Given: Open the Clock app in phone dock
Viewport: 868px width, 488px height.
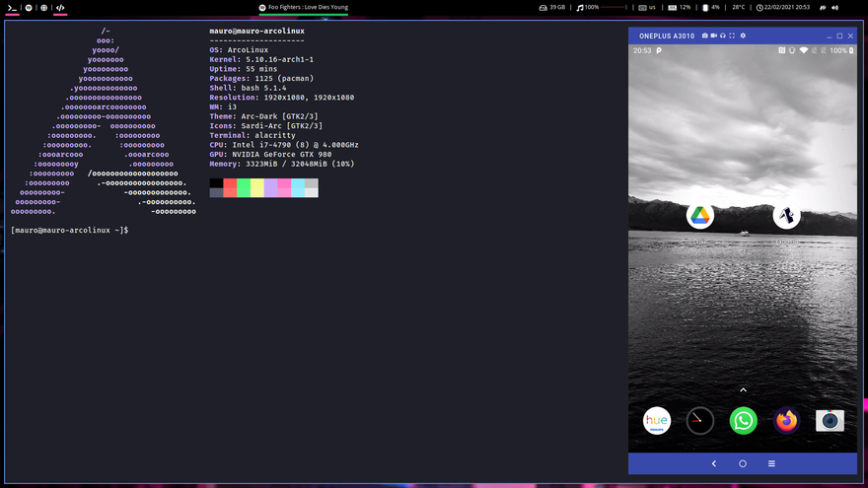Looking at the screenshot, I should (x=699, y=421).
